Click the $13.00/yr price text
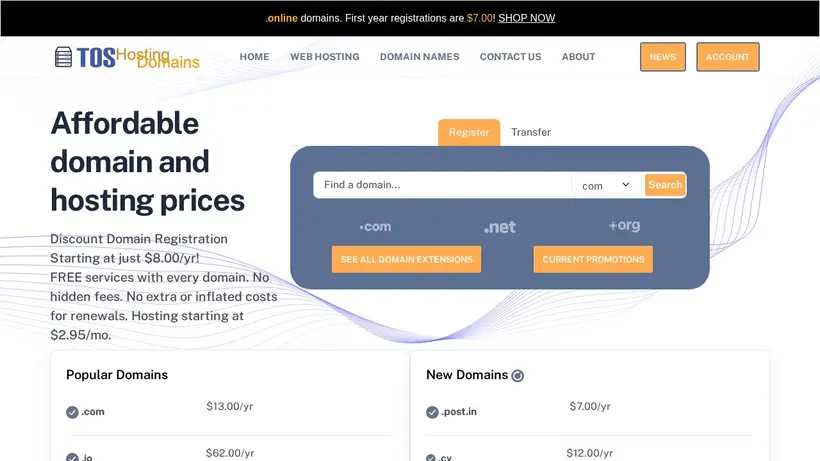Image resolution: width=820 pixels, height=461 pixels. click(x=230, y=407)
